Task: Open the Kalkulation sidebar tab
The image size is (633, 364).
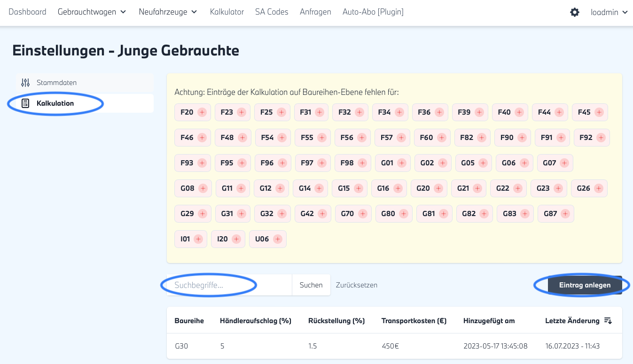Action: coord(55,103)
